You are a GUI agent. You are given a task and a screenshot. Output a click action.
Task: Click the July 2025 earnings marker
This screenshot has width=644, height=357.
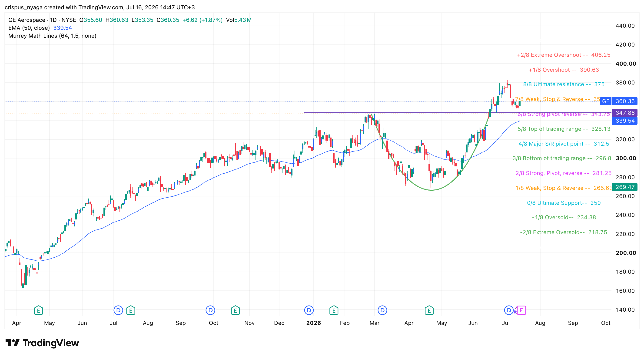[131, 310]
